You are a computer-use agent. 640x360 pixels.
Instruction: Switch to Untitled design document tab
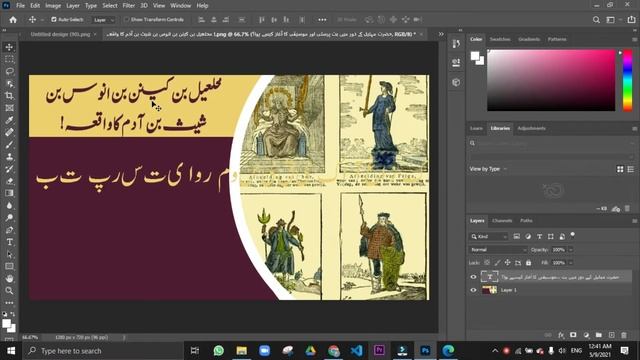click(x=60, y=34)
